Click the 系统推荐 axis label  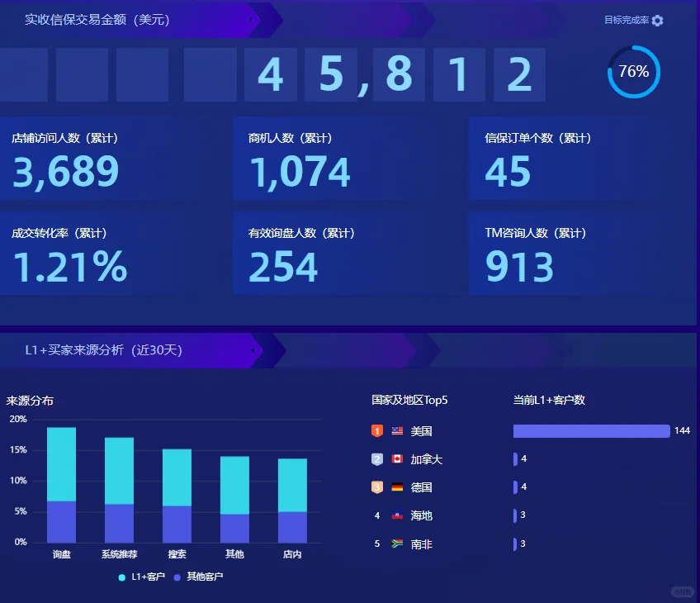[x=119, y=554]
